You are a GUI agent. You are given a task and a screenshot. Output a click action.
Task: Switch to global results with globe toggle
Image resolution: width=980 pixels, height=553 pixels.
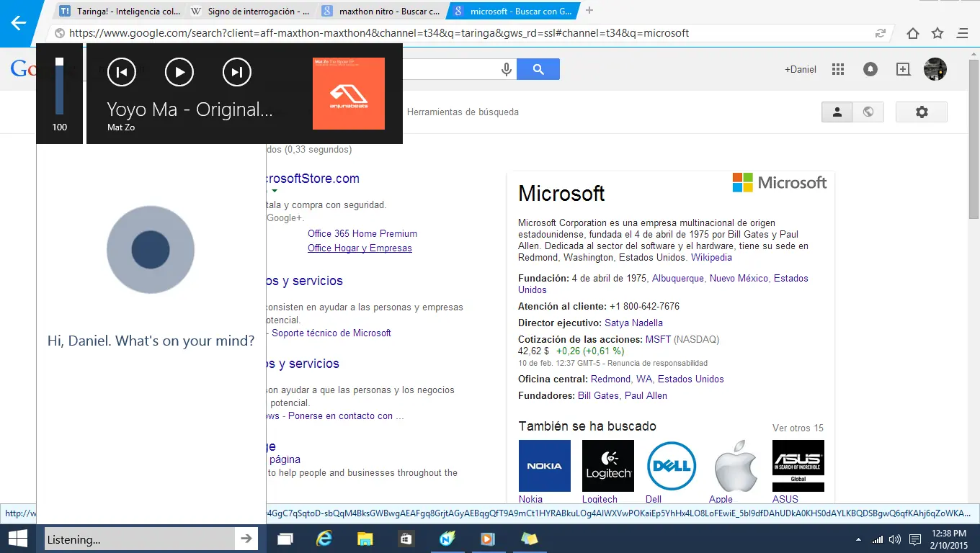point(868,112)
